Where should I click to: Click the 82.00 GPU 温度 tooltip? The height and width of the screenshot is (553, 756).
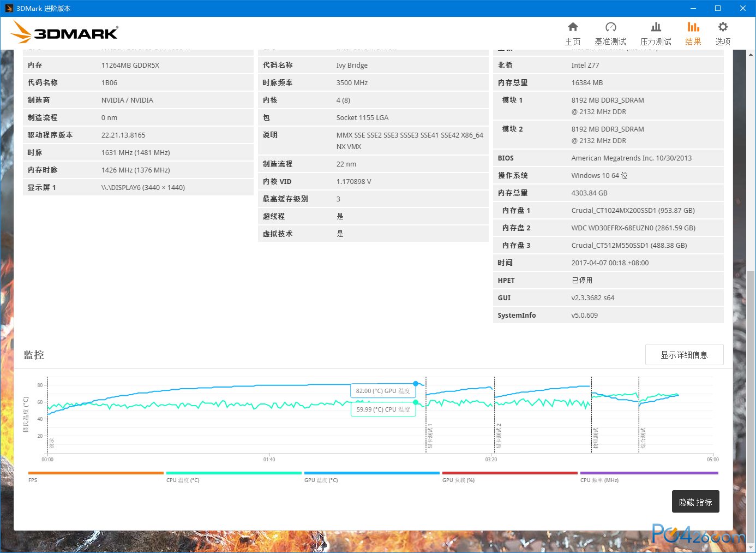(383, 391)
